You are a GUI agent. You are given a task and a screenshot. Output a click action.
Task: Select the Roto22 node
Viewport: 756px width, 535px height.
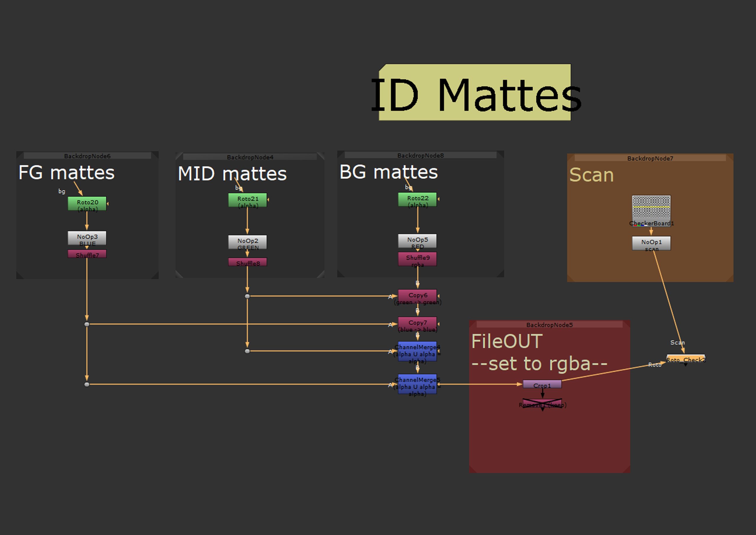click(x=417, y=200)
